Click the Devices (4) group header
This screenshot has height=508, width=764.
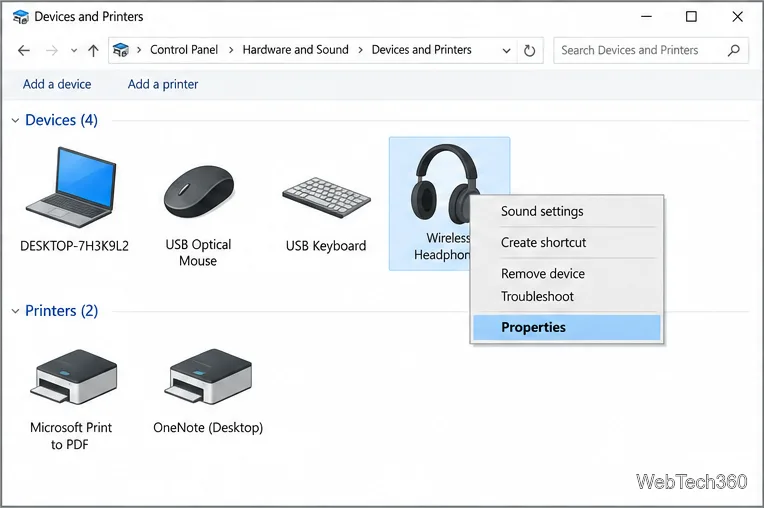point(61,120)
